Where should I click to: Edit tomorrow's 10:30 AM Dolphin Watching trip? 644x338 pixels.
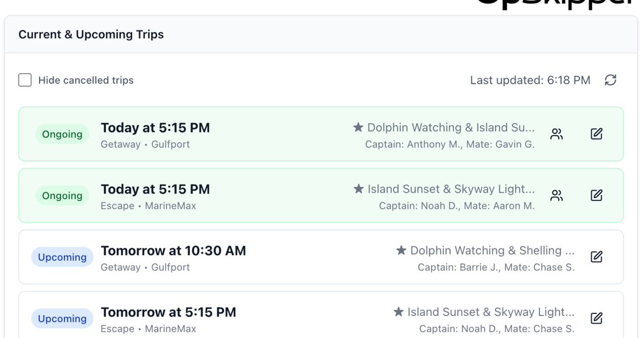pyautogui.click(x=596, y=256)
